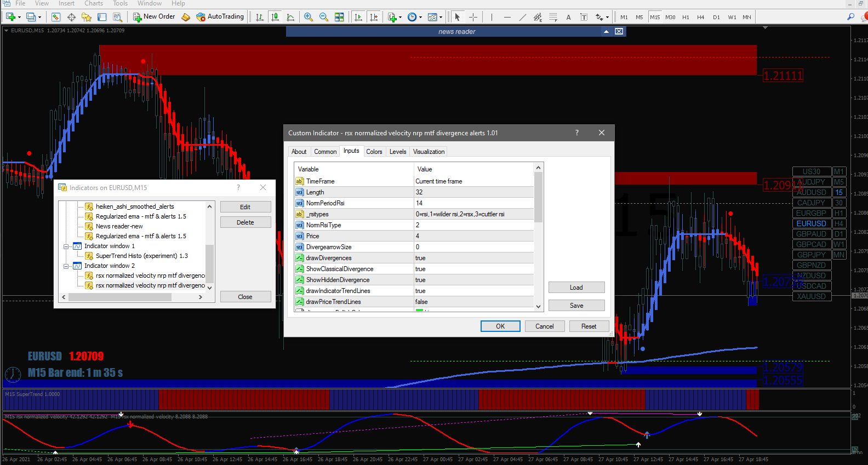This screenshot has height=465, width=868.
Task: Enable chart auto scroll
Action: (358, 17)
